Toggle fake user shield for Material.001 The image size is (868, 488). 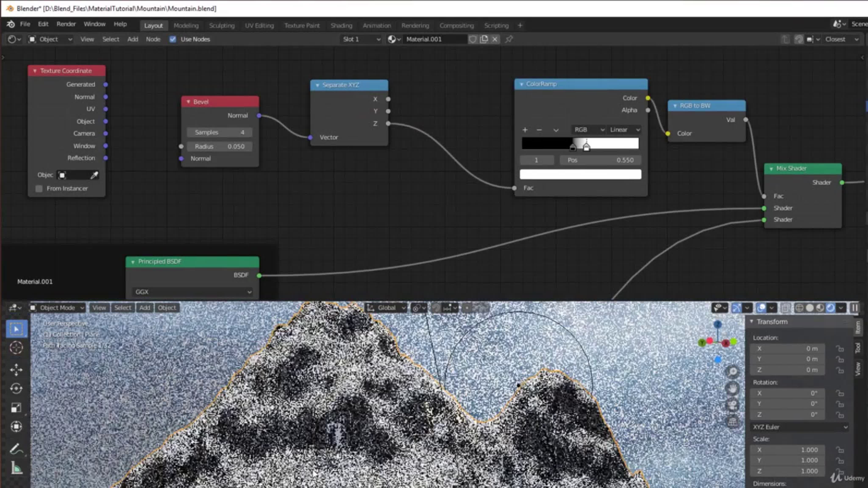(473, 39)
